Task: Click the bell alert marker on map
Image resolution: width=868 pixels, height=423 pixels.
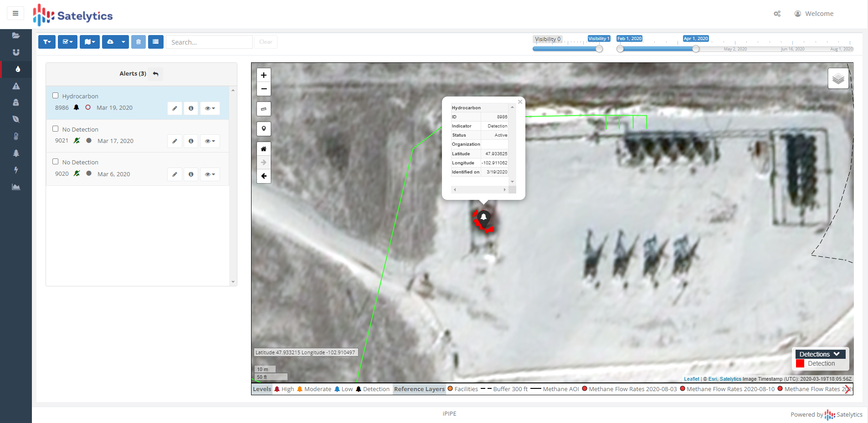Action: 484,218
